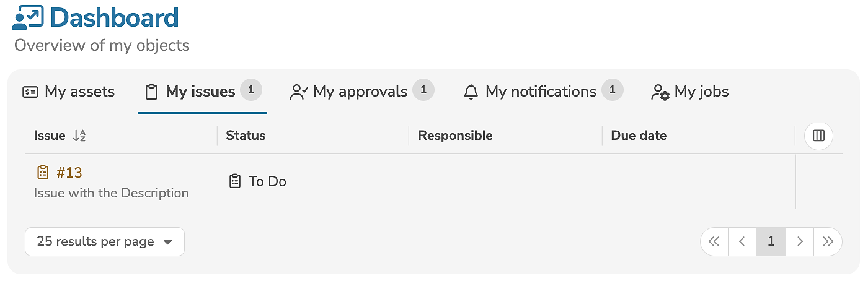The width and height of the screenshot is (868, 281).
Task: Open the 25 results per page dropdown
Action: tap(105, 241)
